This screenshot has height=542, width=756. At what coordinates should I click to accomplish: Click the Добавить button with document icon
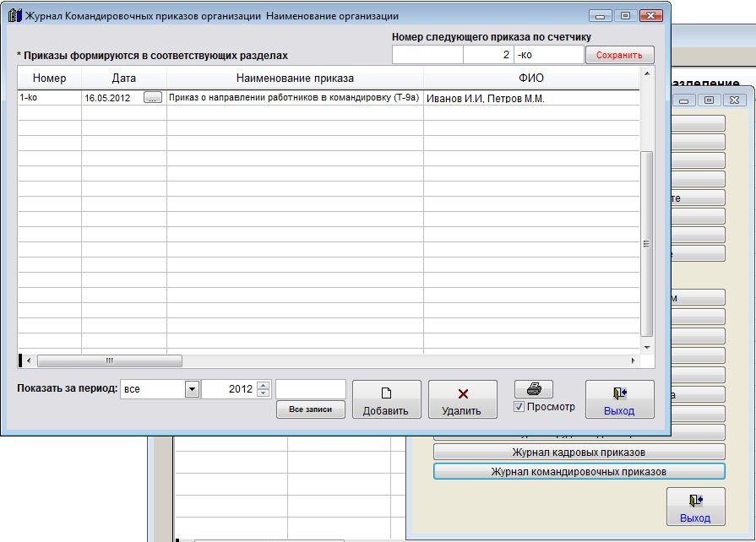[x=386, y=399]
